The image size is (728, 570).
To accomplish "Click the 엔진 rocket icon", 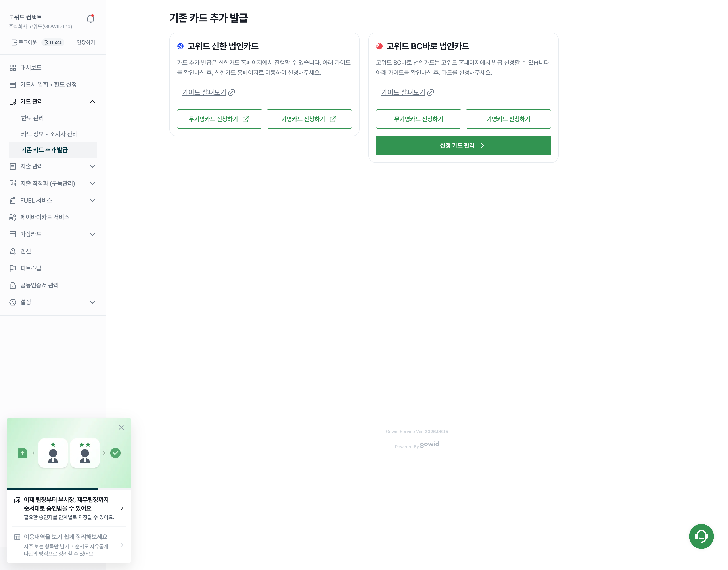I will tap(13, 251).
